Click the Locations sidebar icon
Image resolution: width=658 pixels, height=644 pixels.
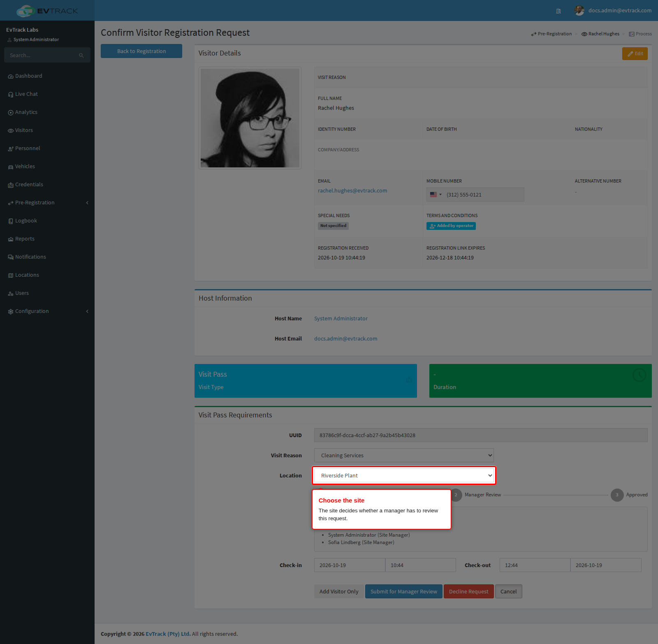(11, 276)
